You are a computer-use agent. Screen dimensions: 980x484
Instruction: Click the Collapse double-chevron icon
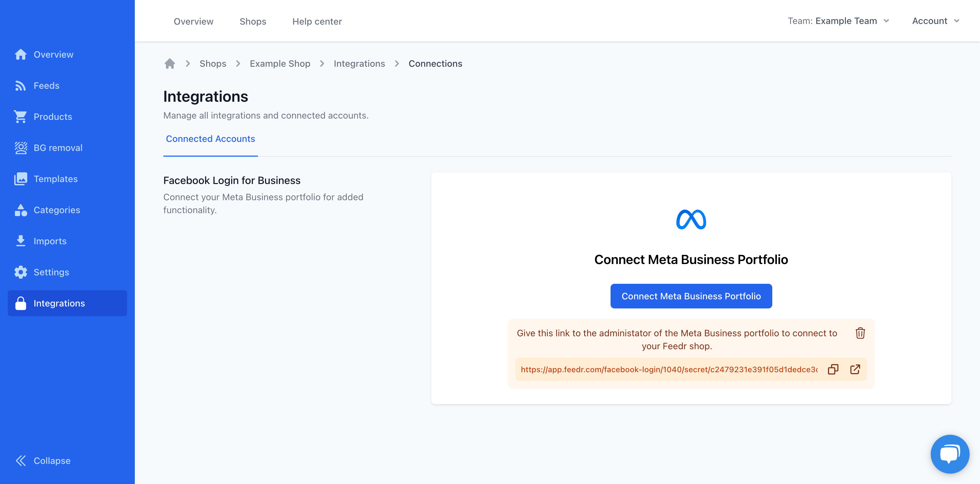pos(20,460)
